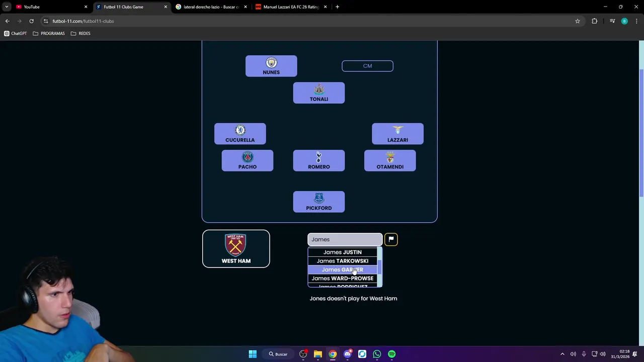Show hidden system tray icons

coord(562,354)
